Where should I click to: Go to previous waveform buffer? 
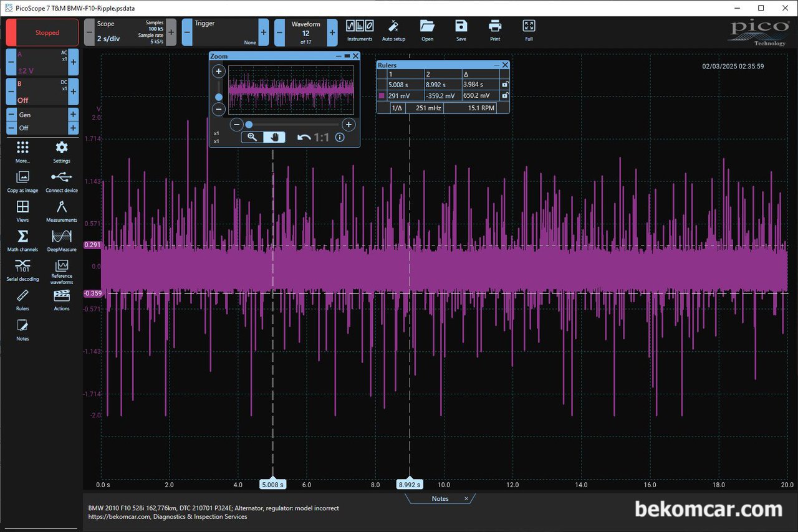(279, 32)
